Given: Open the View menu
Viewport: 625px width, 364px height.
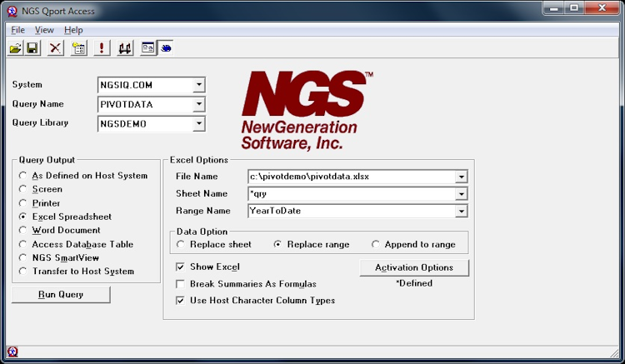Looking at the screenshot, I should (x=44, y=30).
